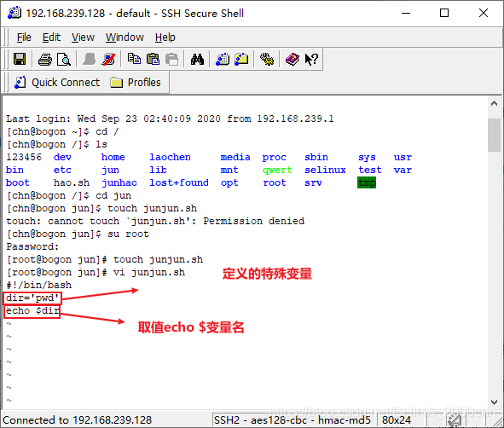The image size is (504, 428).
Task: Click the Help book icon
Action: 293,60
